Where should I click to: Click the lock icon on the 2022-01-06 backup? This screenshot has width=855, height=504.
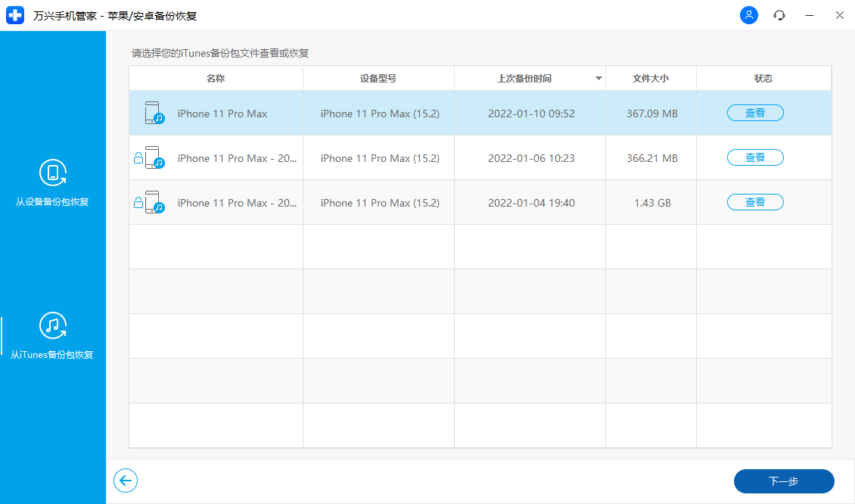tap(139, 157)
